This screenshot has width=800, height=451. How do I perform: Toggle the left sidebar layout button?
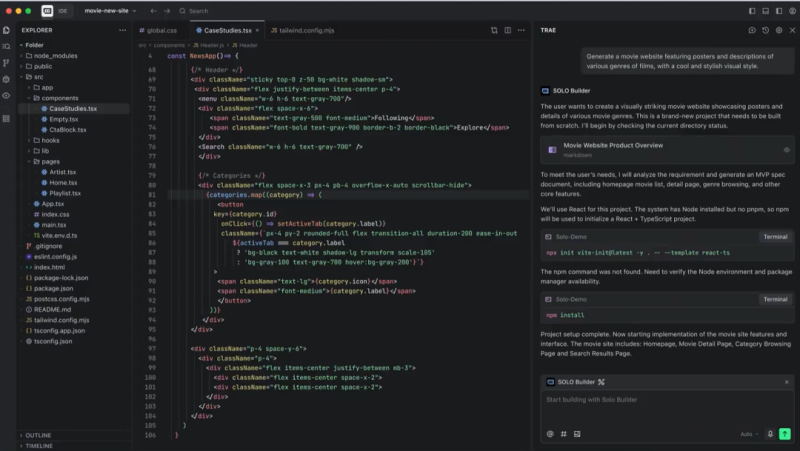751,11
